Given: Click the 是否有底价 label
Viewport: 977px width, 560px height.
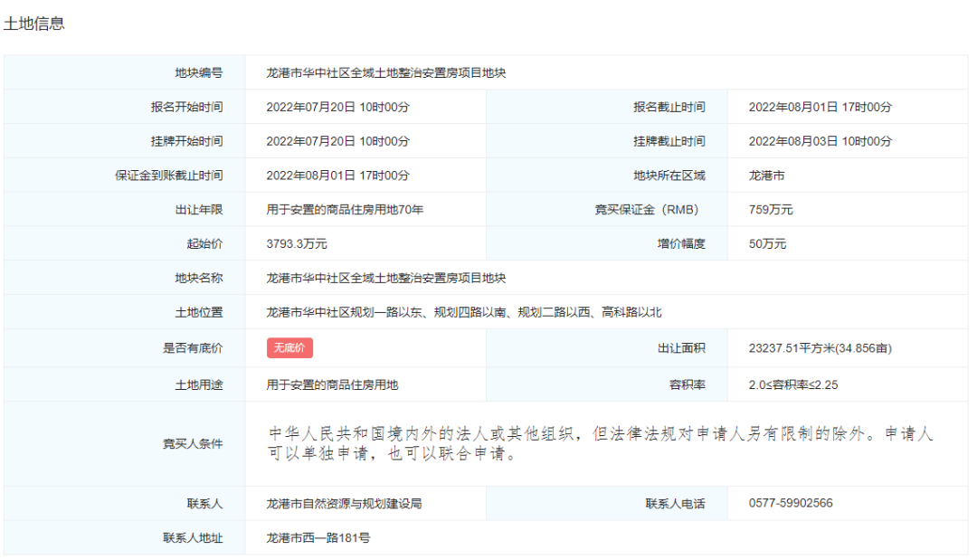Looking at the screenshot, I should point(193,348).
